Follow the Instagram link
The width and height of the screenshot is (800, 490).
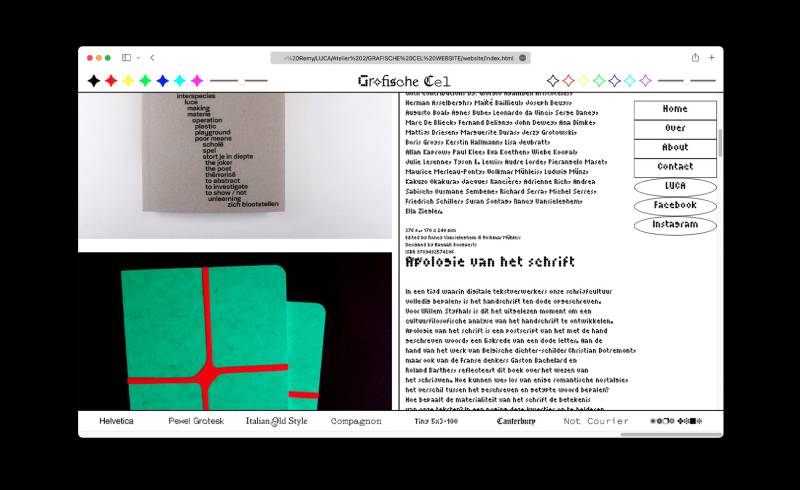point(675,225)
